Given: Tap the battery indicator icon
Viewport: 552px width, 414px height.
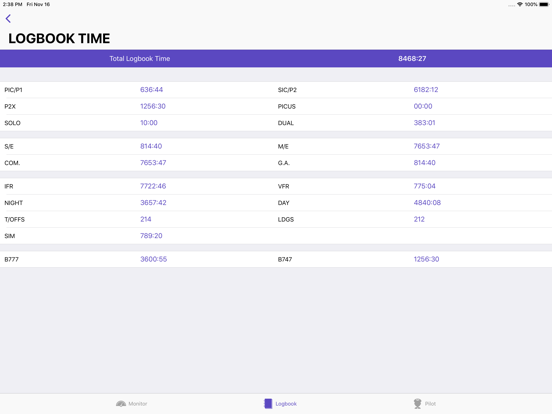Looking at the screenshot, I should point(544,5).
